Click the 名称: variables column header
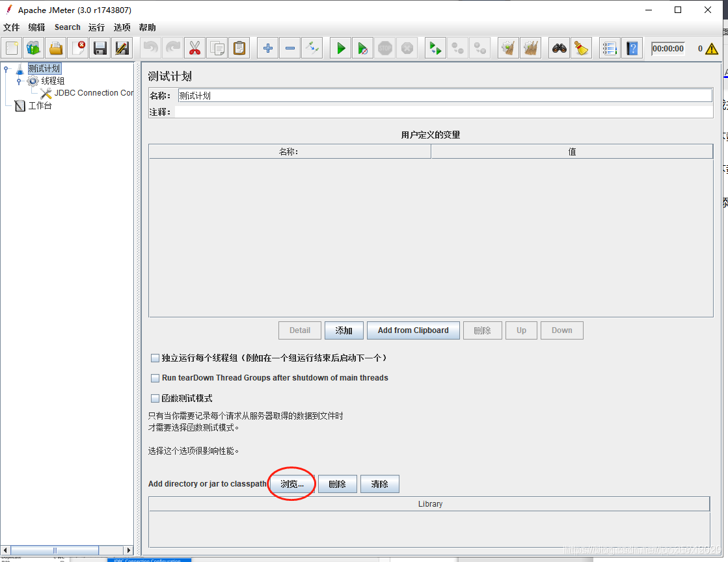The height and width of the screenshot is (562, 728). pyautogui.click(x=290, y=152)
